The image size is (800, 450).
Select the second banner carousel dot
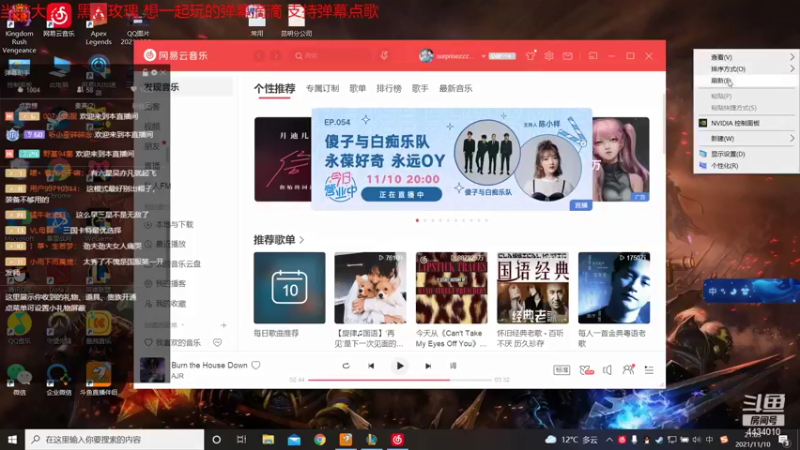(425, 220)
